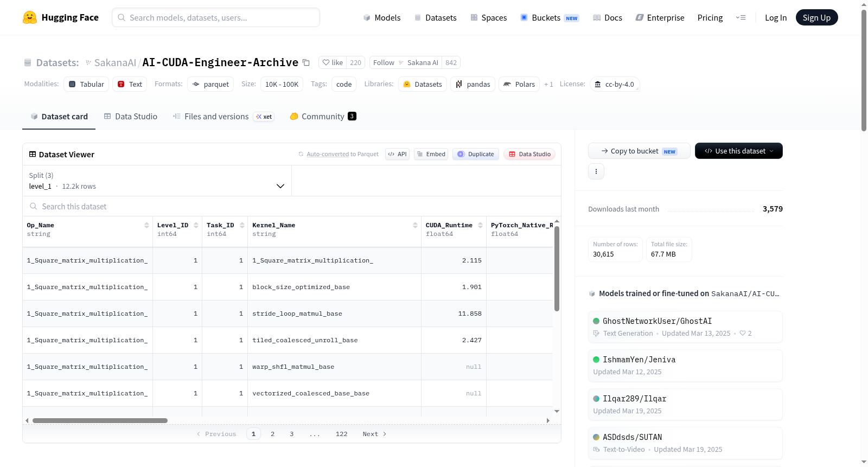Go to Spaces in top navigation
This screenshot has height=467, width=868.
coord(489,17)
